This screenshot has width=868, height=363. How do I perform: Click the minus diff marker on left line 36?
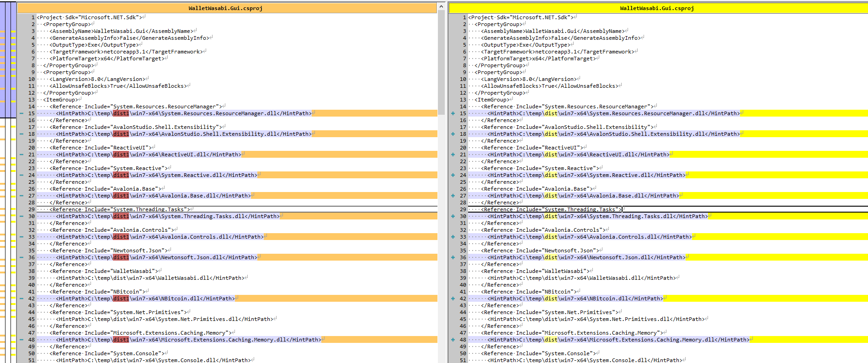coord(21,257)
